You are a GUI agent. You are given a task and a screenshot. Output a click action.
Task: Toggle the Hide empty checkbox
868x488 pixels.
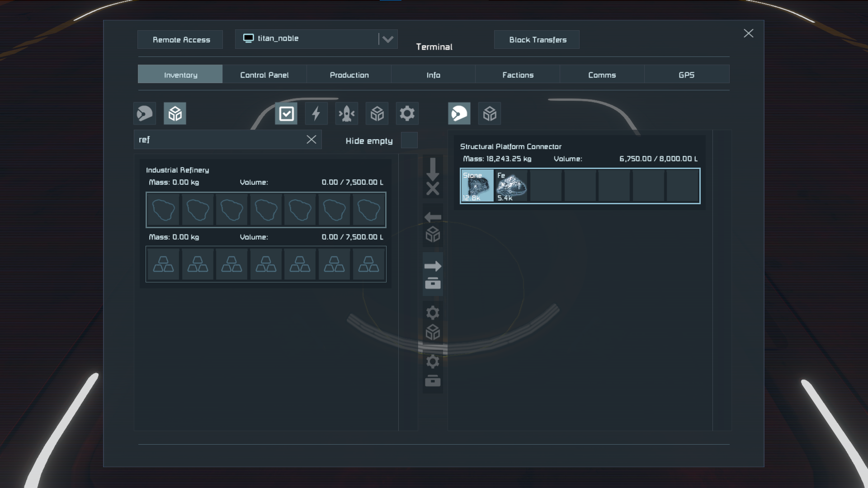pos(409,140)
